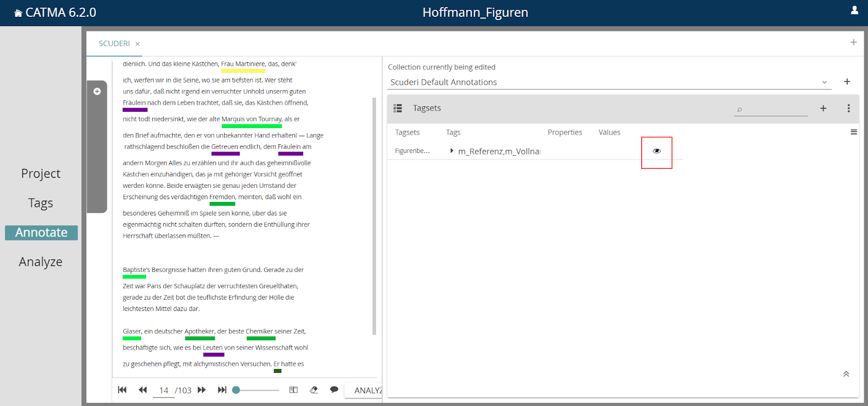Viewport: 868px width, 406px height.
Task: Click the document vertical scrollbar
Action: [374, 216]
